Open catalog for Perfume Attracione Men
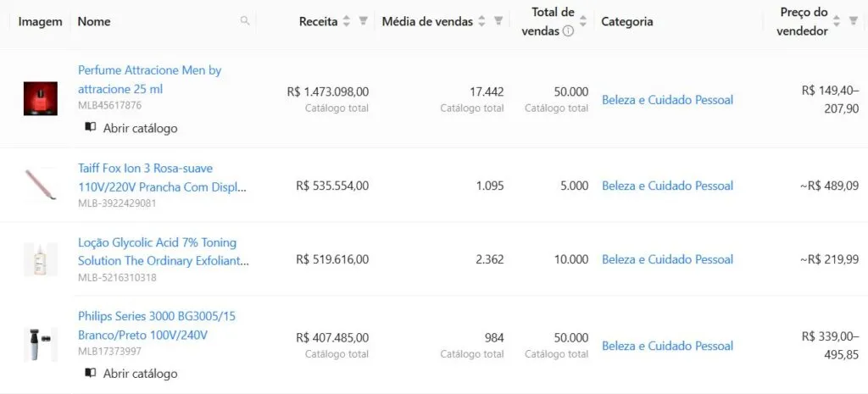This screenshot has height=394, width=868. (x=131, y=128)
